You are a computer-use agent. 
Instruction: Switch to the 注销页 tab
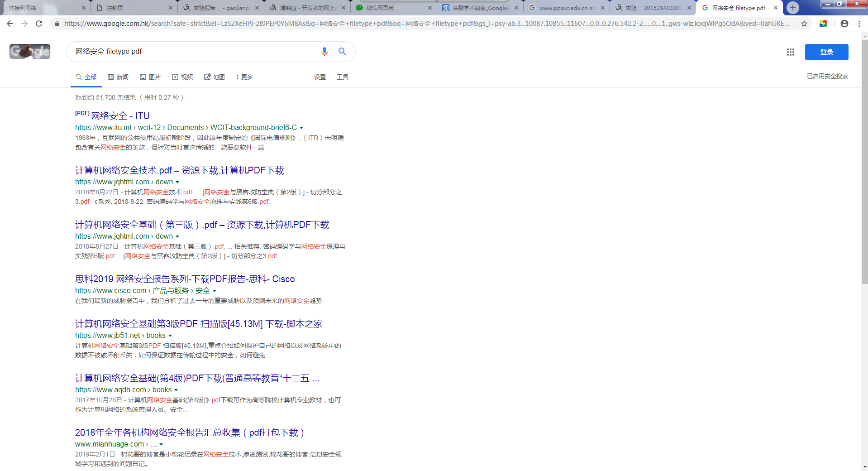(x=134, y=8)
